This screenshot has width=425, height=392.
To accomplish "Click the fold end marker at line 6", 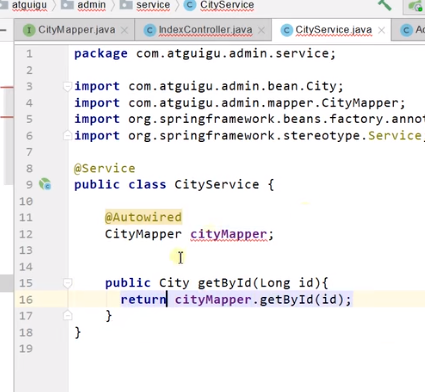I will tap(67, 135).
